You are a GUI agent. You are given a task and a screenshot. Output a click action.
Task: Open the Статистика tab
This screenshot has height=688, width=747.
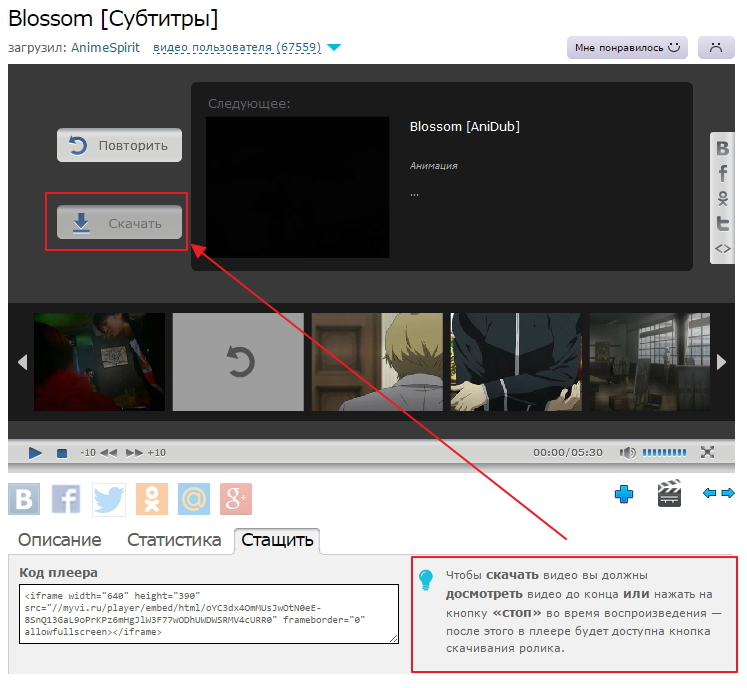click(174, 540)
